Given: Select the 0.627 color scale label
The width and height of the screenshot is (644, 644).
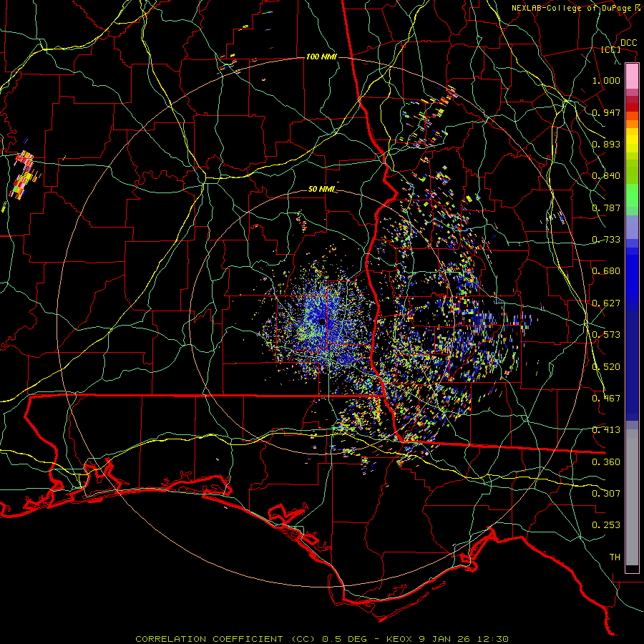Looking at the screenshot, I should 606,303.
